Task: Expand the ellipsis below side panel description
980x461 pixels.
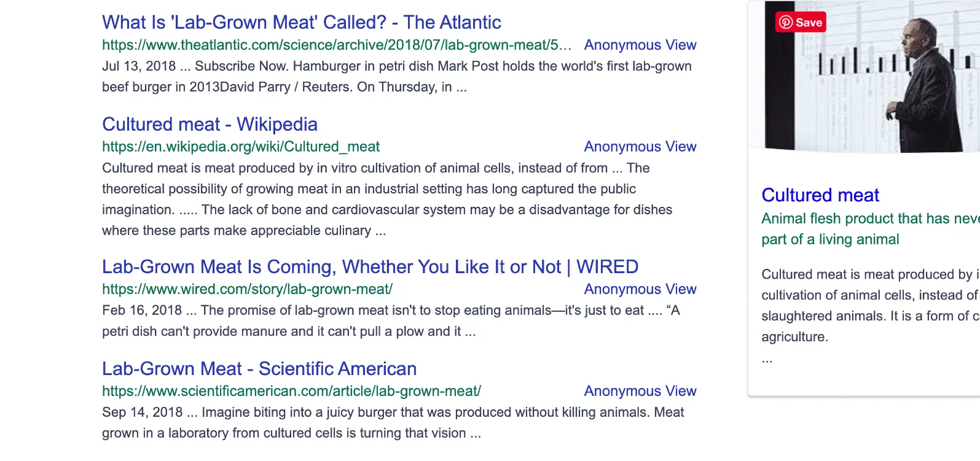Action: [x=767, y=359]
